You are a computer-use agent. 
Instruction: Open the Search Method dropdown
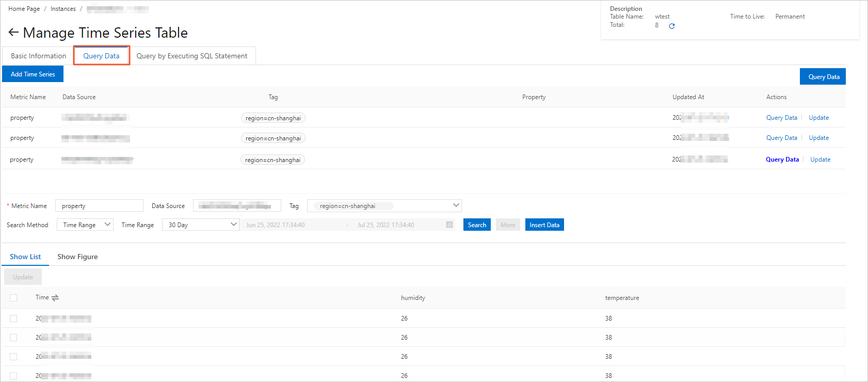[x=85, y=225]
